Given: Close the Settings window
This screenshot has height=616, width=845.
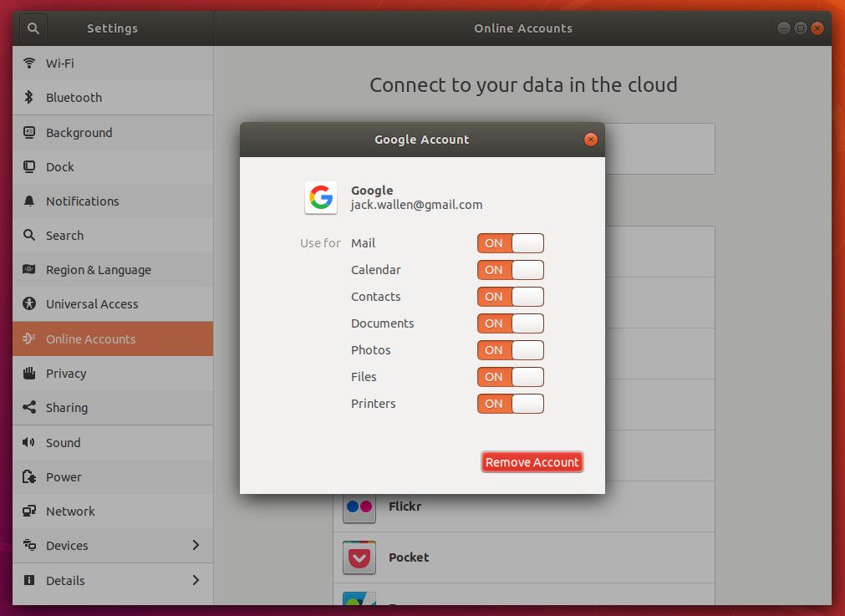Looking at the screenshot, I should pos(817,28).
